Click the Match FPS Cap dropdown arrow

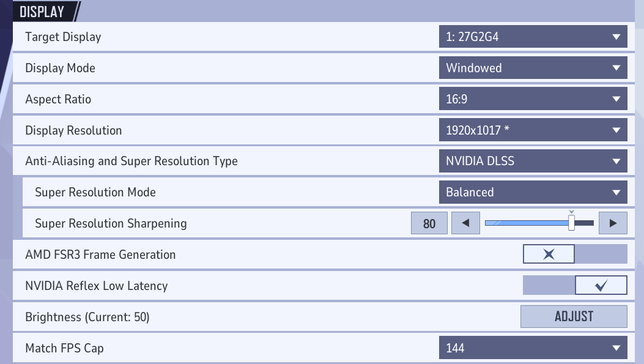pos(616,349)
